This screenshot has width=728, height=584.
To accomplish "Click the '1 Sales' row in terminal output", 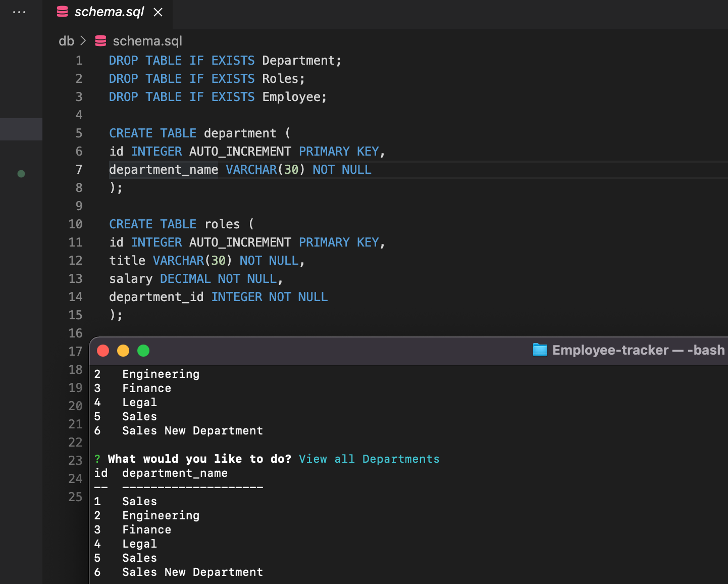I will [126, 502].
